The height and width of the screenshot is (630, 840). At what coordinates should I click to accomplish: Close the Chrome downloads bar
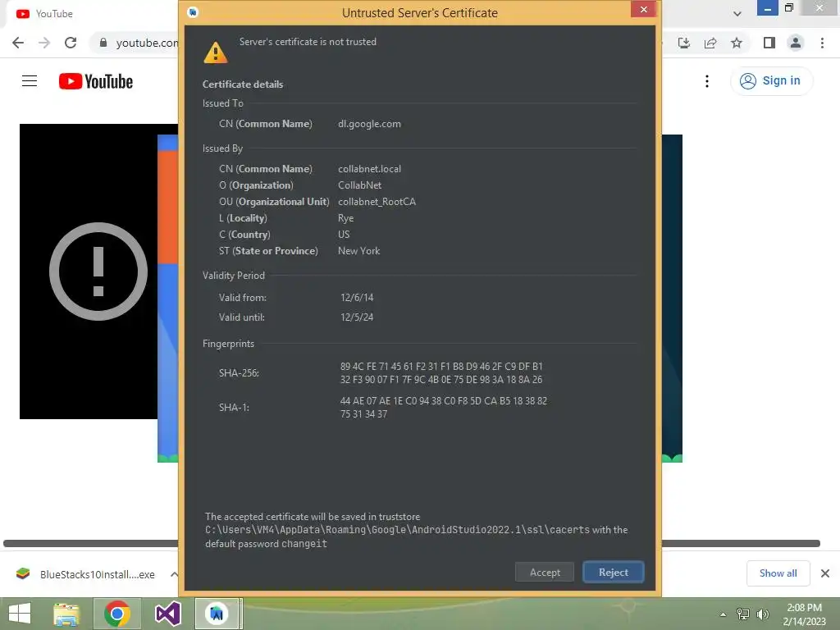(825, 573)
